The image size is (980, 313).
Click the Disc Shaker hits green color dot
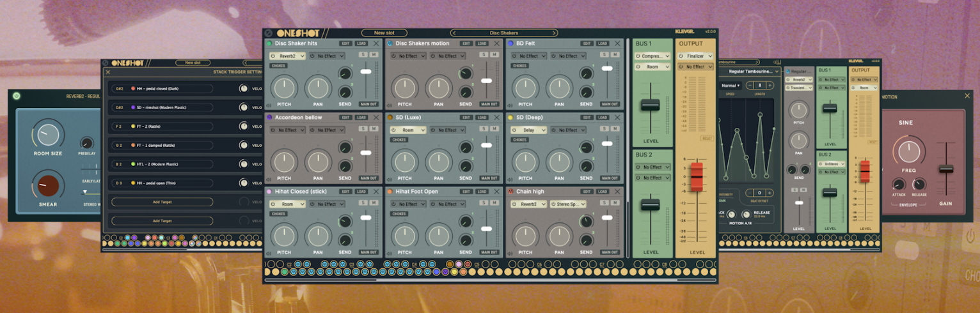click(269, 43)
